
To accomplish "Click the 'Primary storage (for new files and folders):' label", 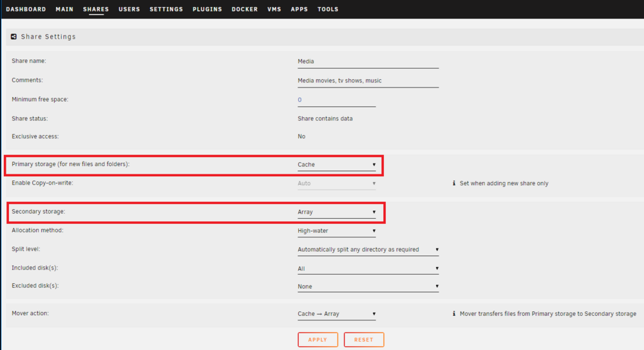I will (x=71, y=164).
